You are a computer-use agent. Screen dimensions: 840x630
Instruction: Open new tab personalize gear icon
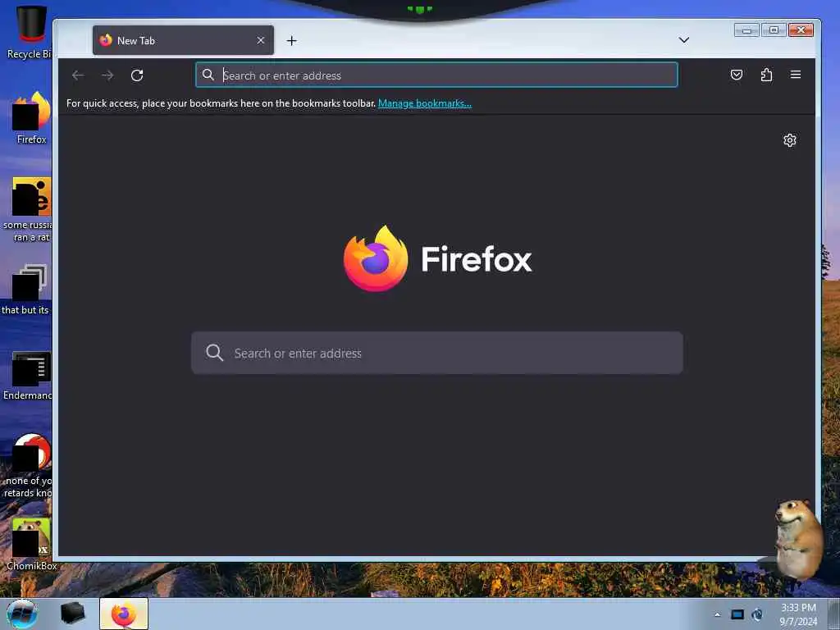(x=790, y=140)
